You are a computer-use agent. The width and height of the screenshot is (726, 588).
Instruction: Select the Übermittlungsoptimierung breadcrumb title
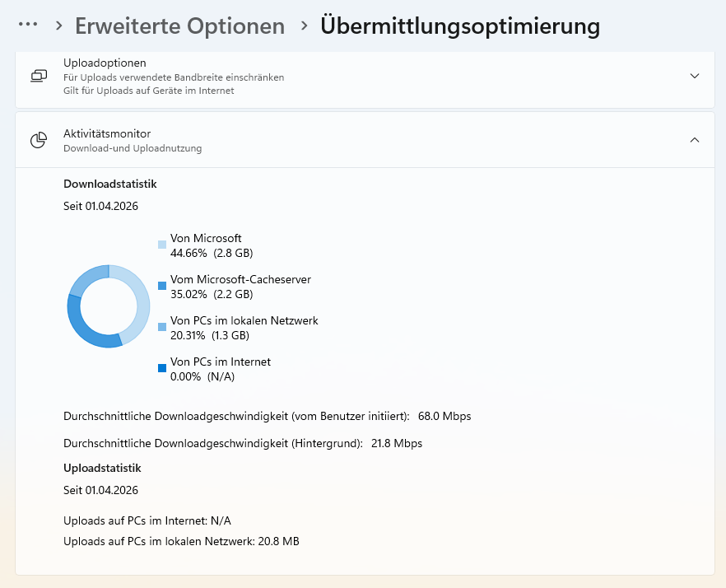(458, 26)
